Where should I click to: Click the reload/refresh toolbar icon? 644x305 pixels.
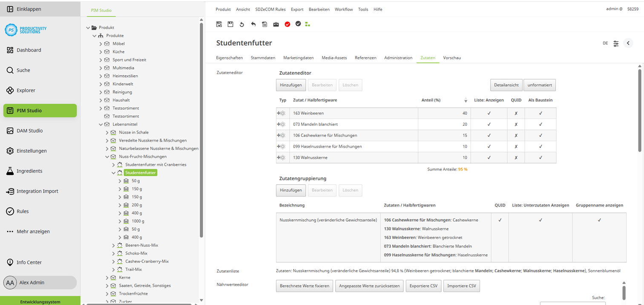coord(241,24)
